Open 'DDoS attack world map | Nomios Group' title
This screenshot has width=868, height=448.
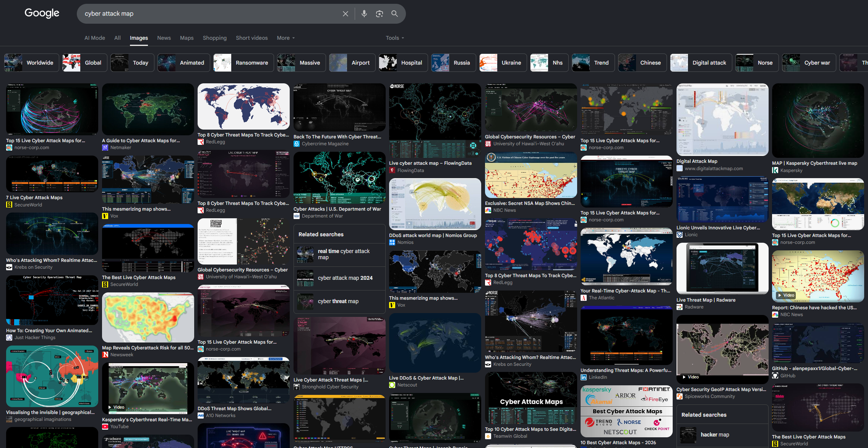click(433, 235)
